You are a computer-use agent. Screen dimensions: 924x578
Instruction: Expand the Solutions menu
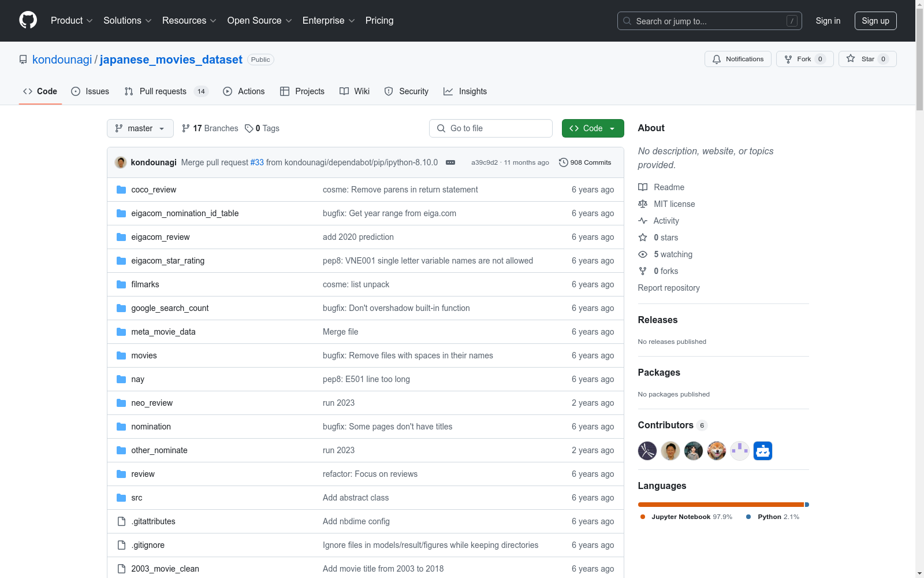click(x=128, y=20)
